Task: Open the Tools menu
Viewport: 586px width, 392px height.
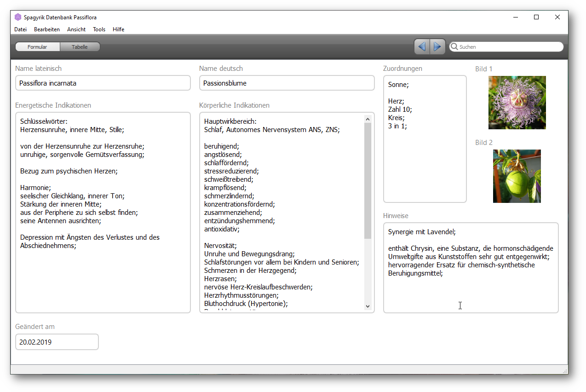Action: coord(99,29)
